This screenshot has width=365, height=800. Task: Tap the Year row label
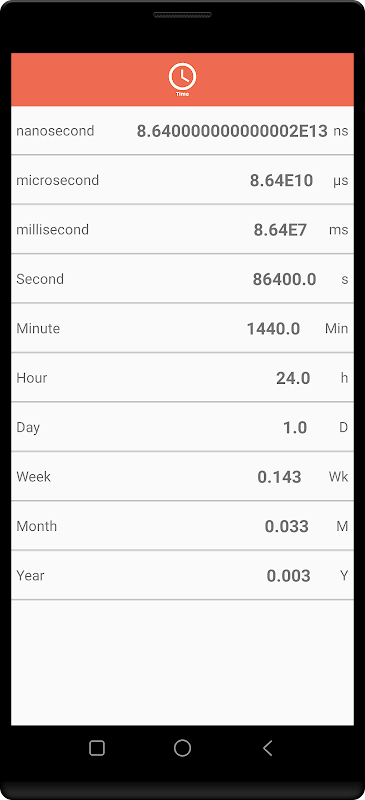click(30, 576)
